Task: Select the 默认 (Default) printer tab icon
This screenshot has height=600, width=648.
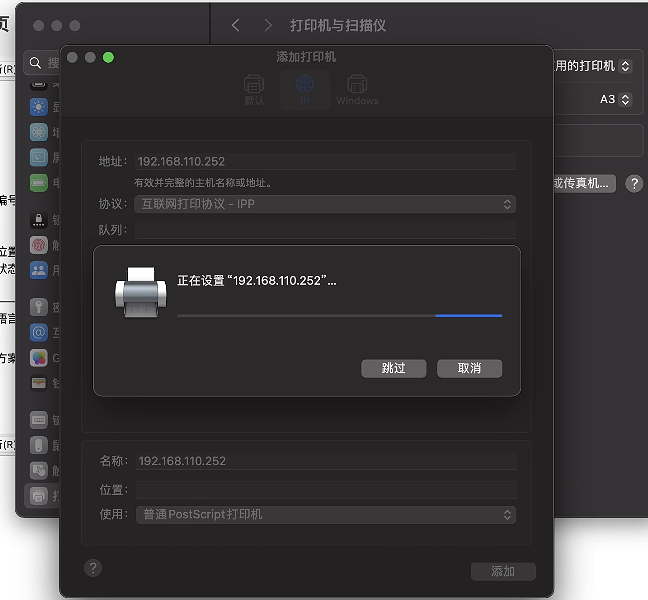Action: pos(254,90)
